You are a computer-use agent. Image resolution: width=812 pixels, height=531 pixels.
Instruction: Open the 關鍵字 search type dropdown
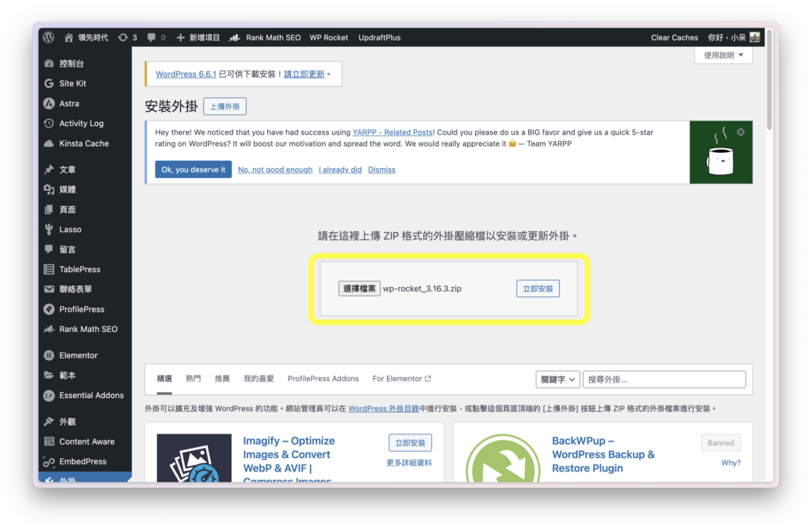[x=557, y=380]
